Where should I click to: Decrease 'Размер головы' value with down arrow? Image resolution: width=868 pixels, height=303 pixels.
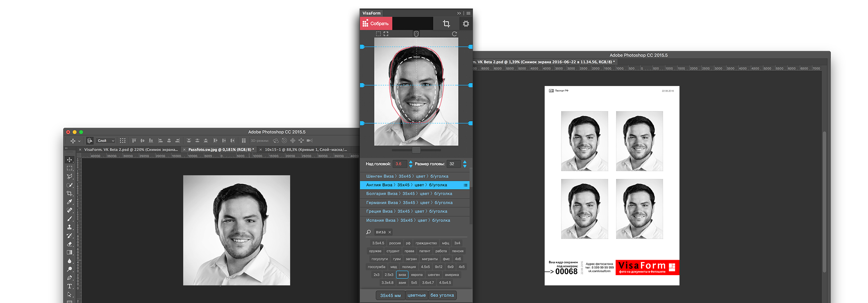tap(465, 166)
